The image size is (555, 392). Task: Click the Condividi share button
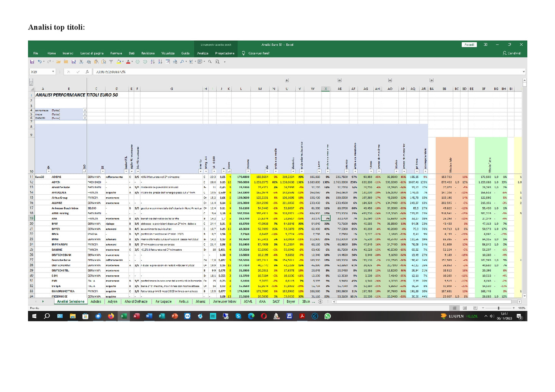pos(512,53)
